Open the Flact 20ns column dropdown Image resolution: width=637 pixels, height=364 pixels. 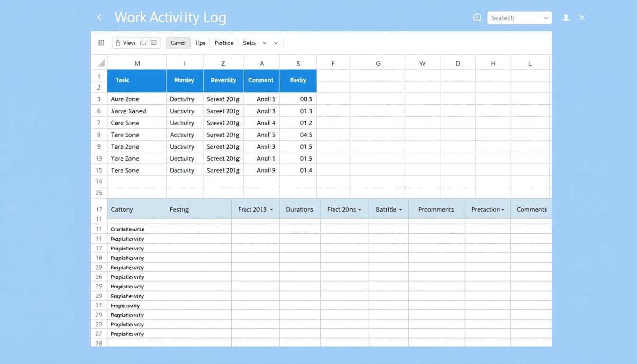click(360, 209)
